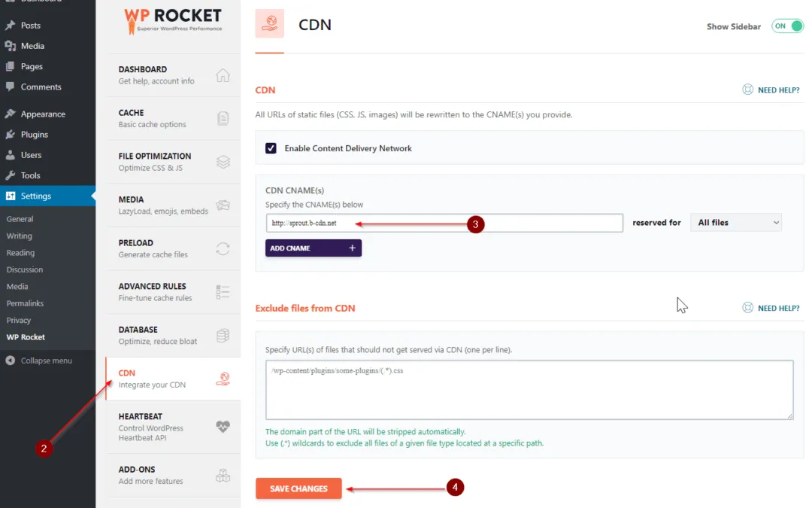Collapse the WordPress admin menu
The width and height of the screenshot is (812, 508).
pyautogui.click(x=41, y=360)
